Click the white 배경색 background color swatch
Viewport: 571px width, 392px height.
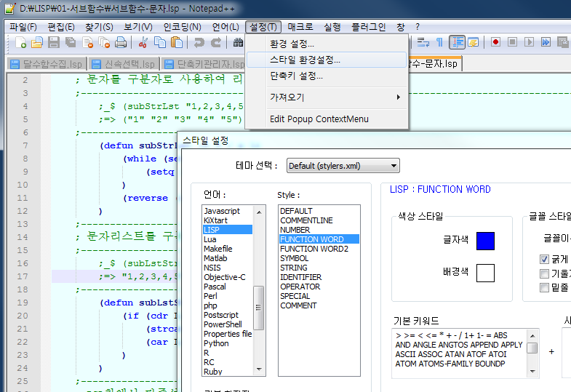click(x=485, y=273)
